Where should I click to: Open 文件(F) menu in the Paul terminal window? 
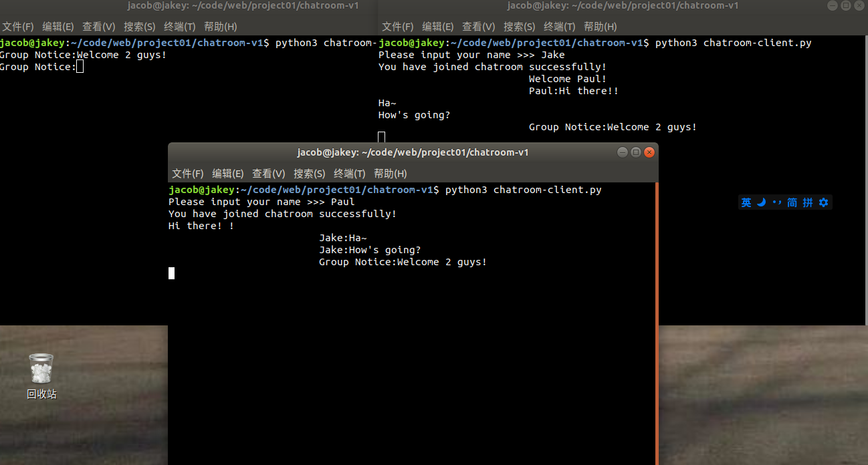188,174
